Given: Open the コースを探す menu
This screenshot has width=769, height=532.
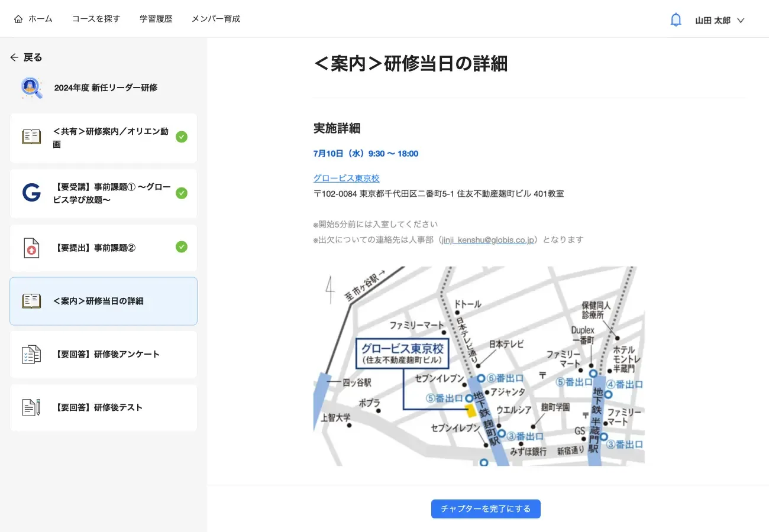Looking at the screenshot, I should point(96,19).
